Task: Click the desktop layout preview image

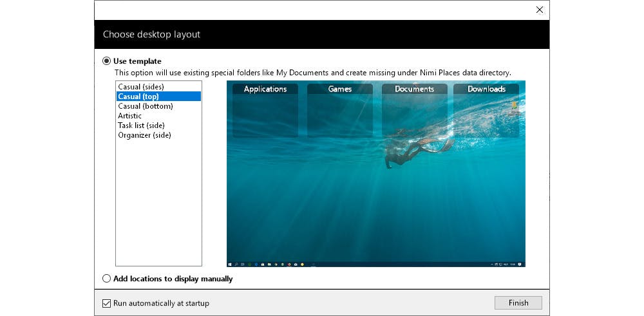Action: tap(376, 174)
